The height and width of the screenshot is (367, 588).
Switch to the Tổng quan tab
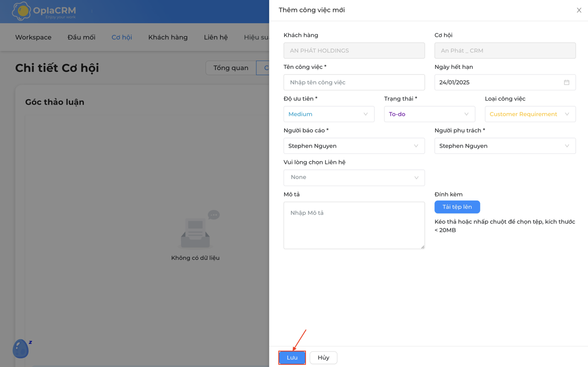click(231, 68)
